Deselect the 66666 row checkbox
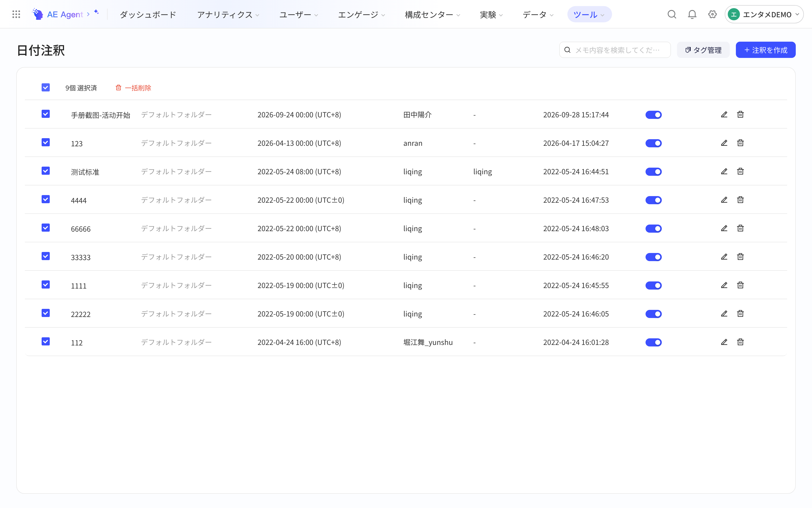 tap(46, 228)
